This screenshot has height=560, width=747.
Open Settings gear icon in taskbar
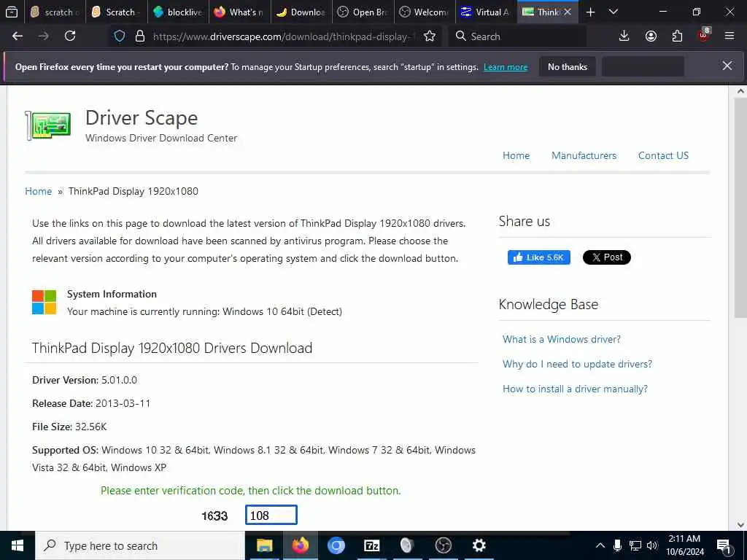pos(479,545)
